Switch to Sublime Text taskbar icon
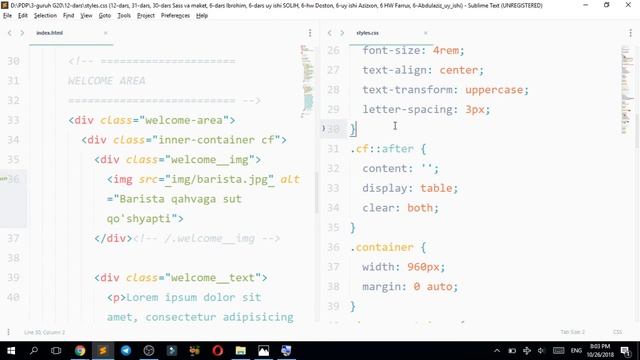This screenshot has height=360, width=640. (x=103, y=351)
